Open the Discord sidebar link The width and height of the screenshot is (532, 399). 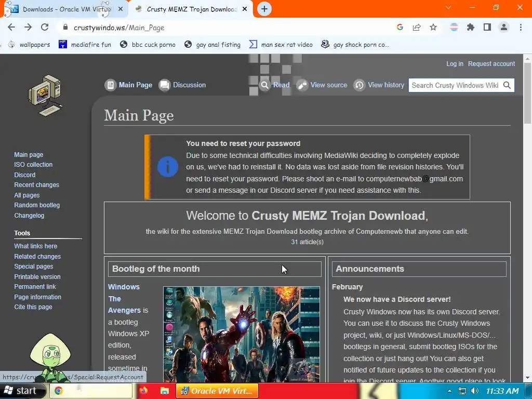[x=25, y=175]
